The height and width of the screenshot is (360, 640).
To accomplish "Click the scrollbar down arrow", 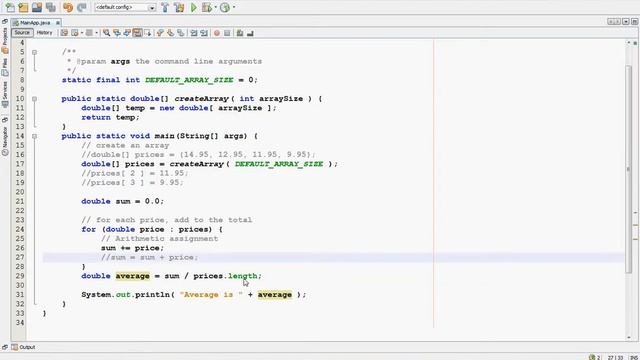I will pos(629,338).
